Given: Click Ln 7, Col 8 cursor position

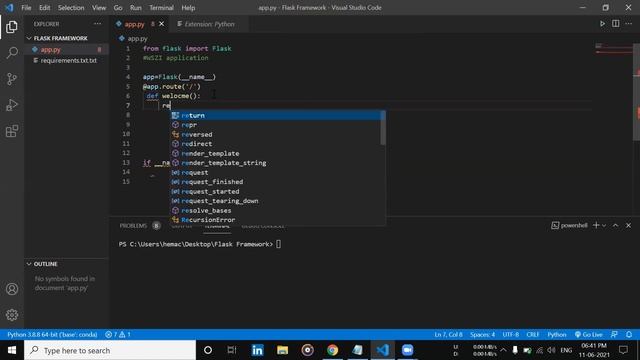Looking at the screenshot, I should point(448,334).
